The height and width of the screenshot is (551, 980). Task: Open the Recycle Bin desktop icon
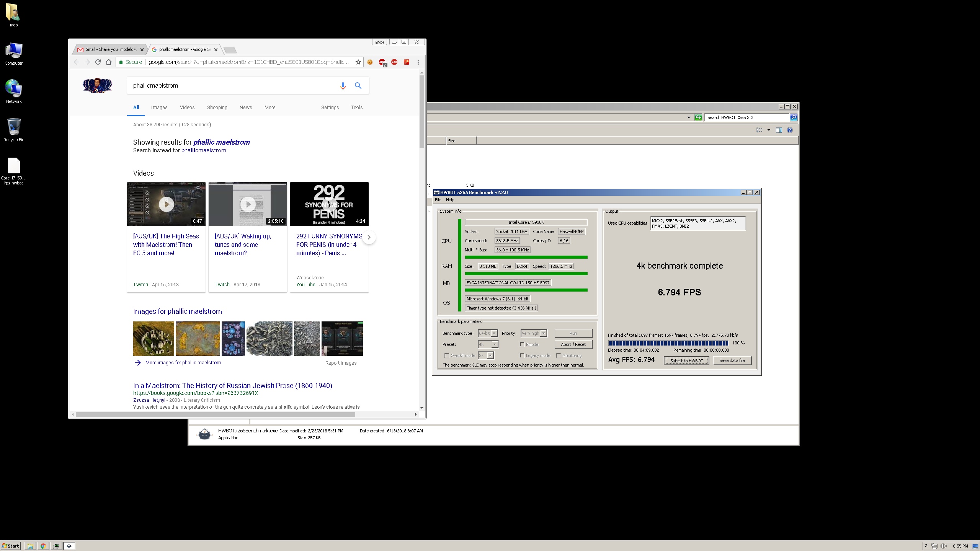tap(14, 130)
